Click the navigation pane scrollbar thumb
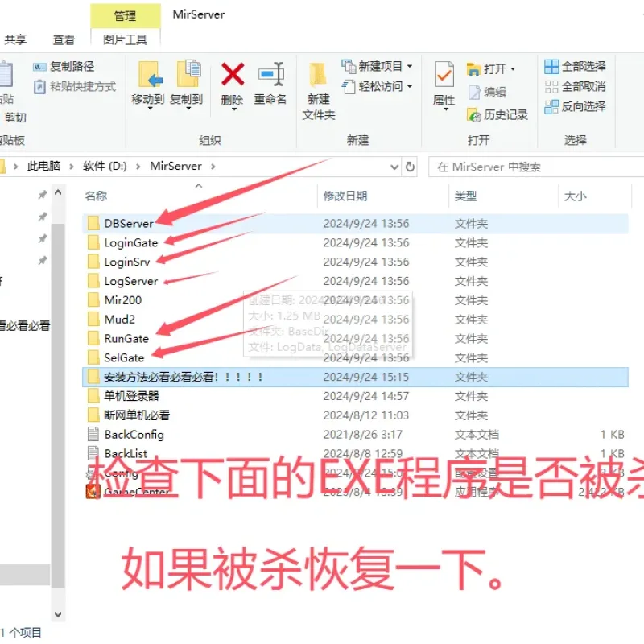 (x=58, y=407)
